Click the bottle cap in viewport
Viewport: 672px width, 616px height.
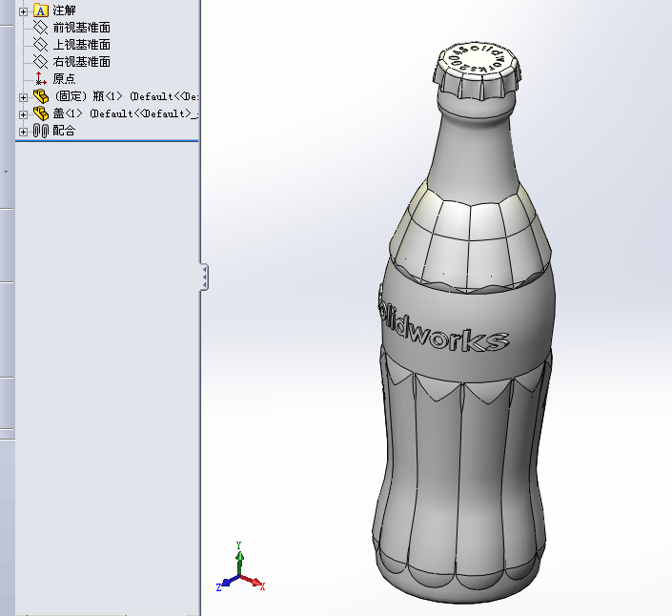click(477, 71)
